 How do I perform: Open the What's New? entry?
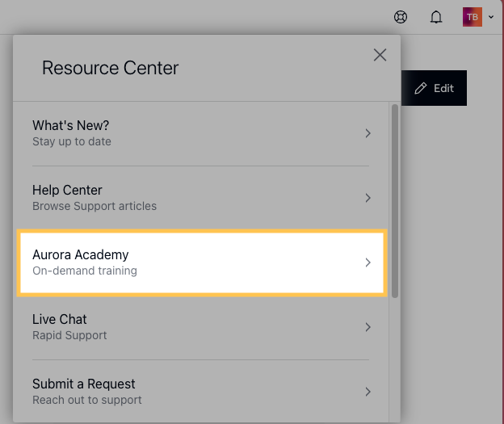coord(200,133)
